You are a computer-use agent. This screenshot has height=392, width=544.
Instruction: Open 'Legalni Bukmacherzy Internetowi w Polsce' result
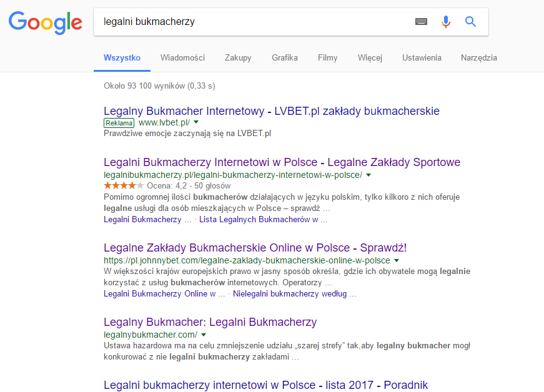(282, 162)
